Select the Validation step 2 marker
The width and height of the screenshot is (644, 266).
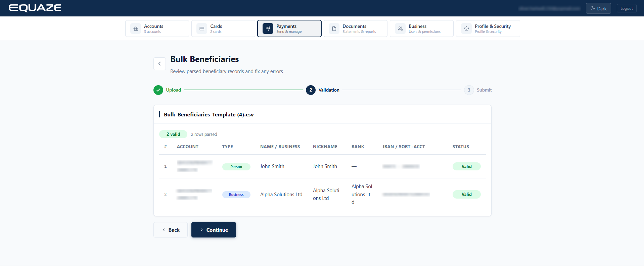tap(311, 90)
